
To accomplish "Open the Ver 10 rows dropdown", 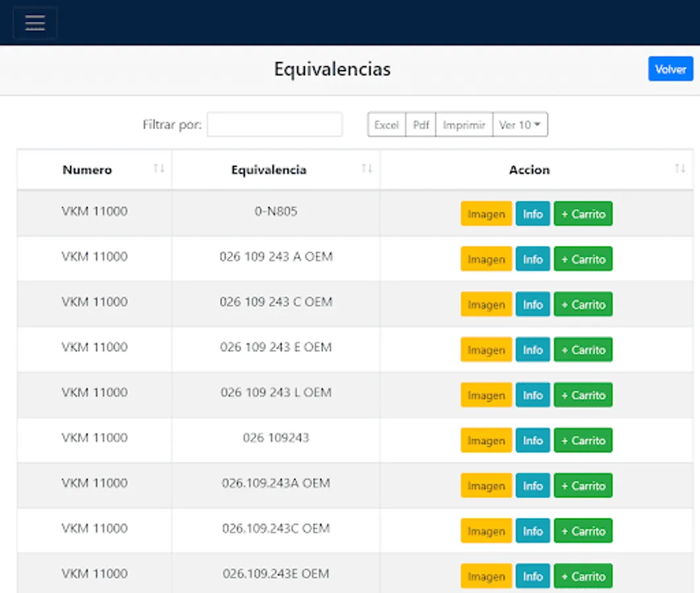I will [x=520, y=125].
